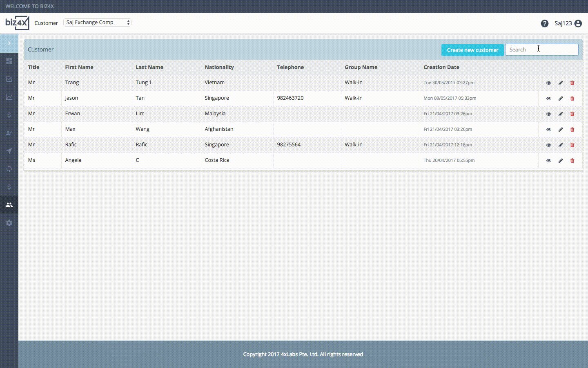Click the Telephone column header
Viewport: 588px width, 368px height.
pos(290,67)
